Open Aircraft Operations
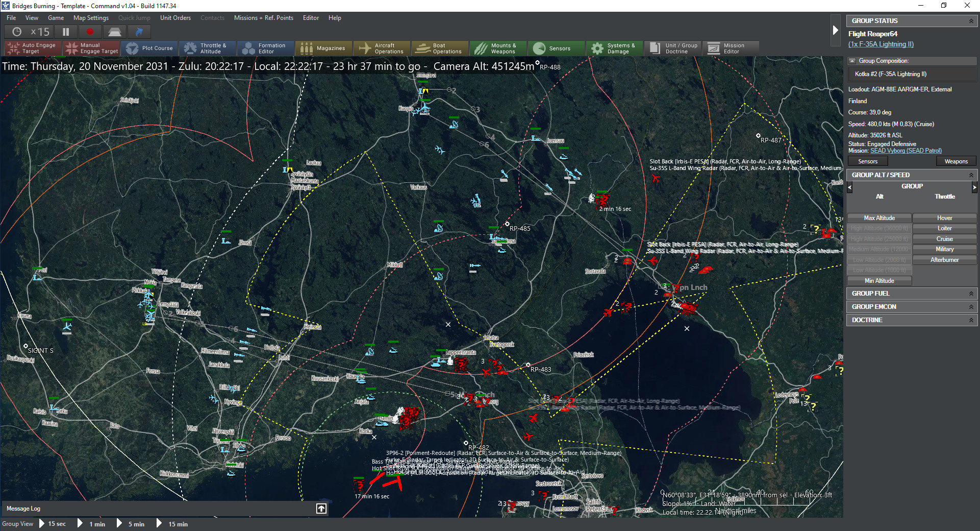 coord(382,49)
